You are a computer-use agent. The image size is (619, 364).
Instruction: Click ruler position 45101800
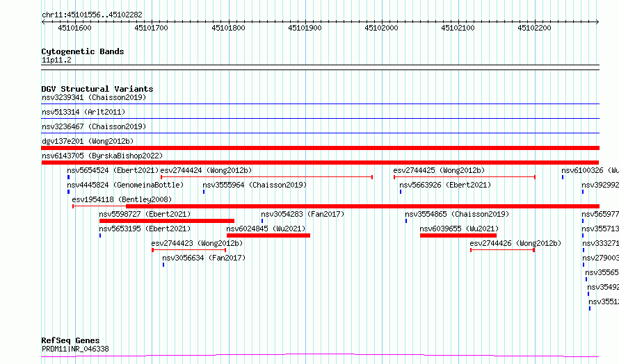pos(228,28)
